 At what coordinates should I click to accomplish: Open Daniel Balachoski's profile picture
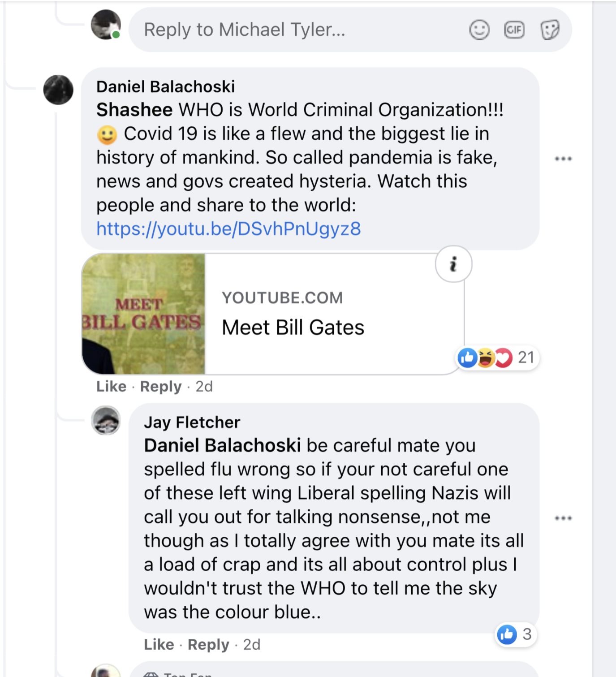(58, 90)
